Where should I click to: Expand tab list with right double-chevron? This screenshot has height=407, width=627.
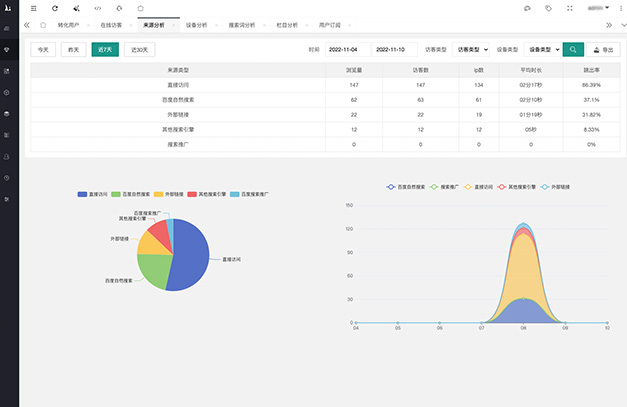pos(609,24)
